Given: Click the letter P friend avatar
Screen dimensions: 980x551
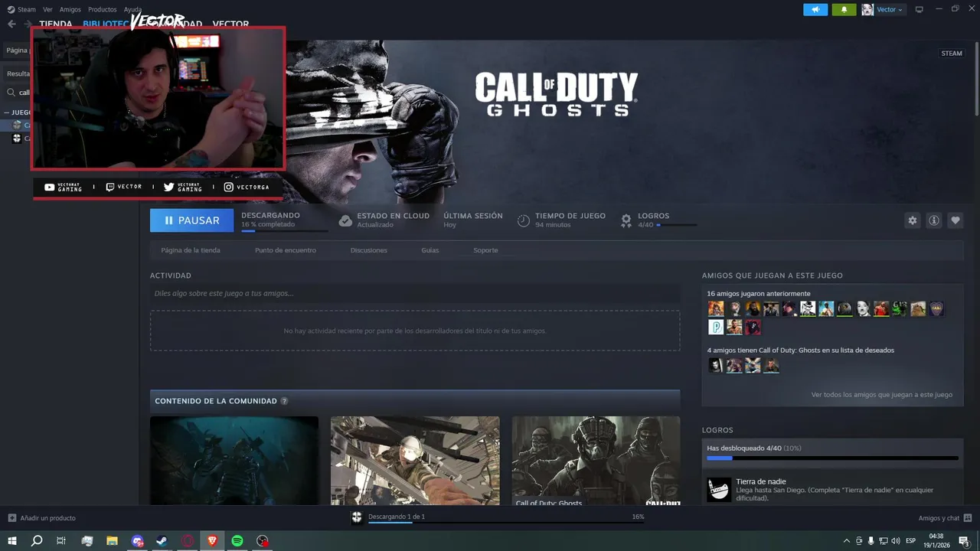Looking at the screenshot, I should [716, 327].
